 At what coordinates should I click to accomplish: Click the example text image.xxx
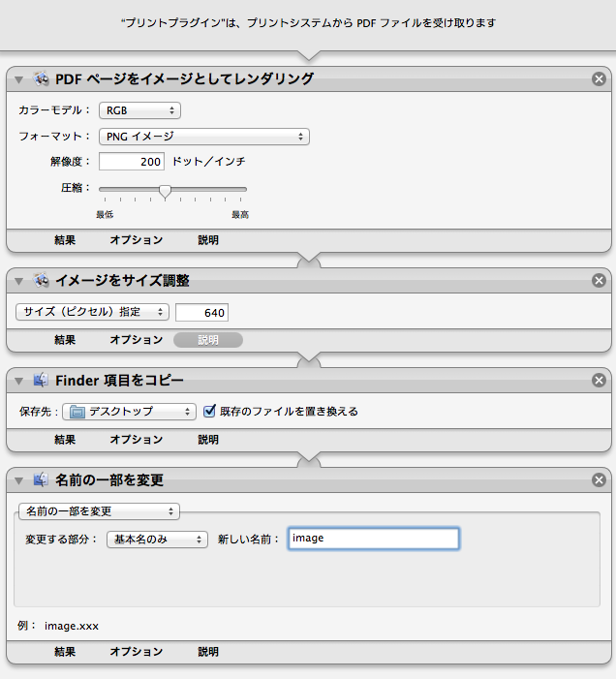72,626
